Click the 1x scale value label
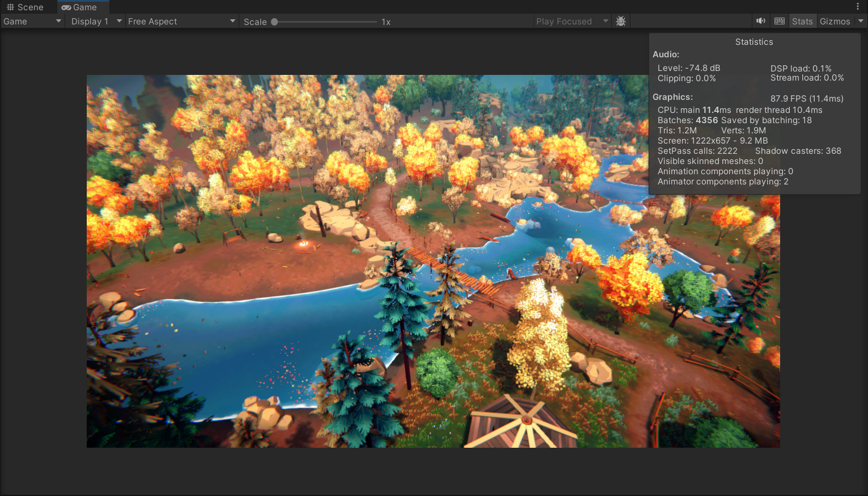 (x=386, y=22)
